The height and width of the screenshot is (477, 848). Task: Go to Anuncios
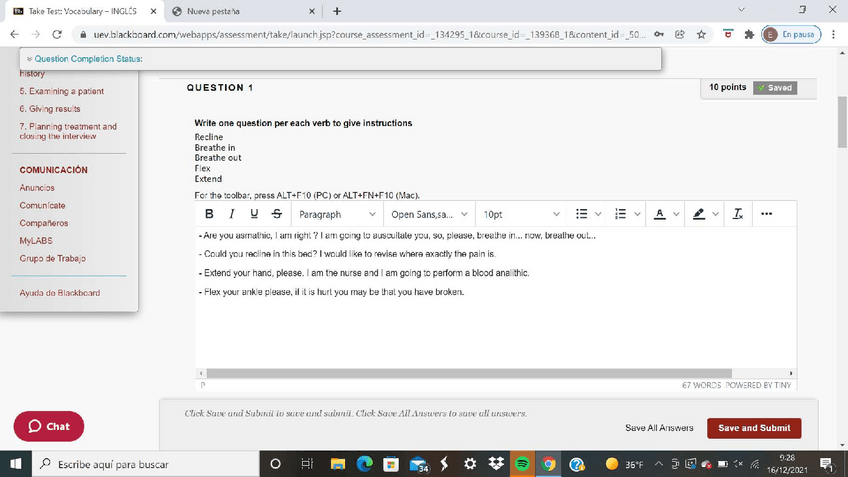pos(37,188)
